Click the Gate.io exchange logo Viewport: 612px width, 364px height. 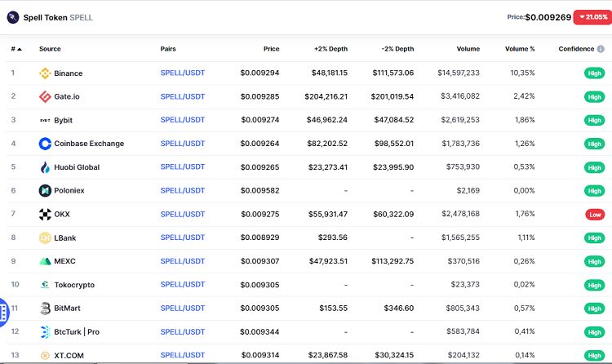click(45, 97)
